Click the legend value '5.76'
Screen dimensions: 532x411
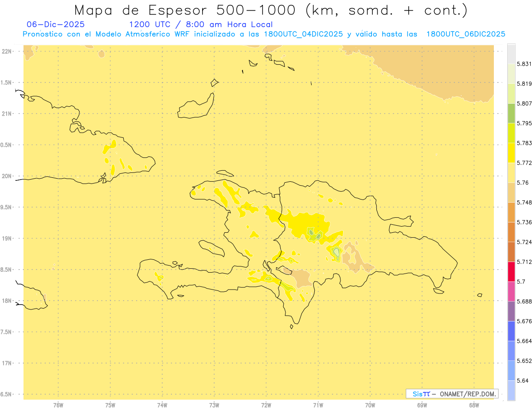click(523, 183)
